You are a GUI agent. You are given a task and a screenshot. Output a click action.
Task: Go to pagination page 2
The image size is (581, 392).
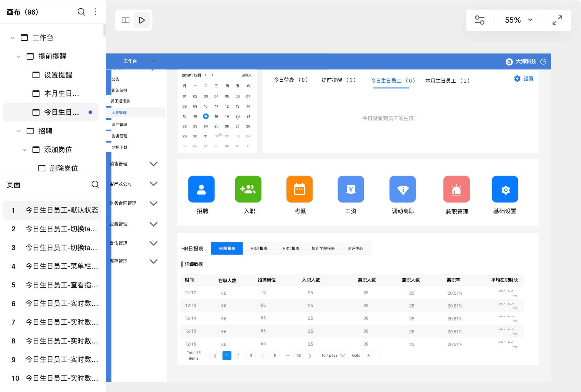coord(239,355)
